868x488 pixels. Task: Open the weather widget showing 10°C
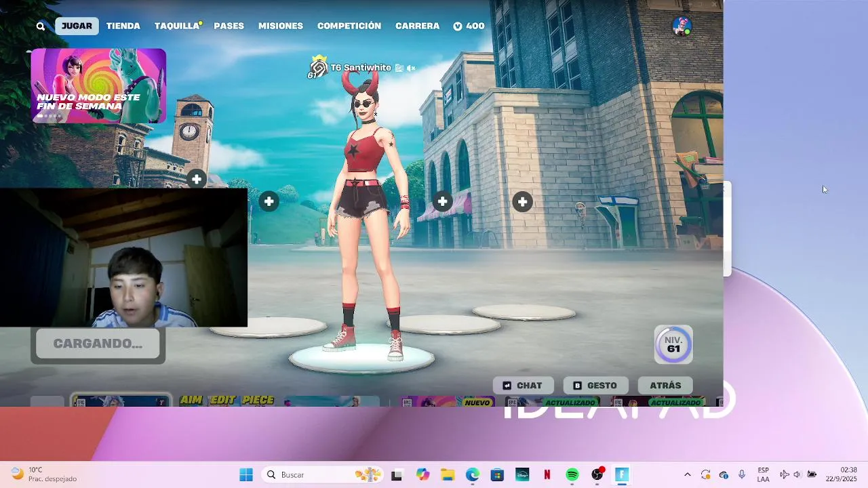click(44, 474)
